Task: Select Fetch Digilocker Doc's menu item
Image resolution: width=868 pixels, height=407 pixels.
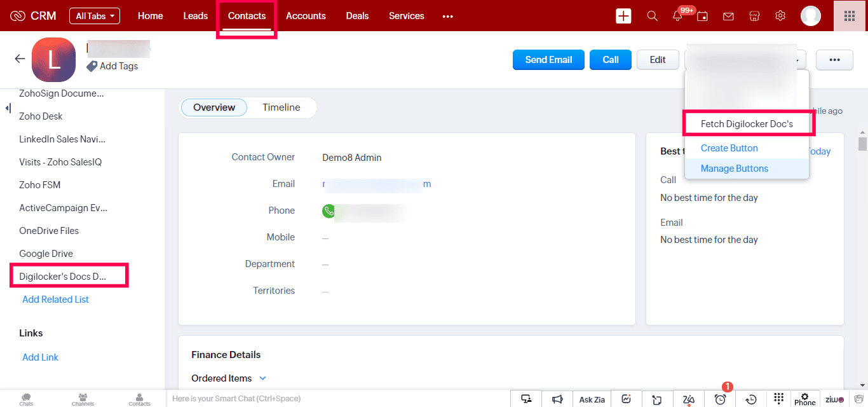Action: 747,124
